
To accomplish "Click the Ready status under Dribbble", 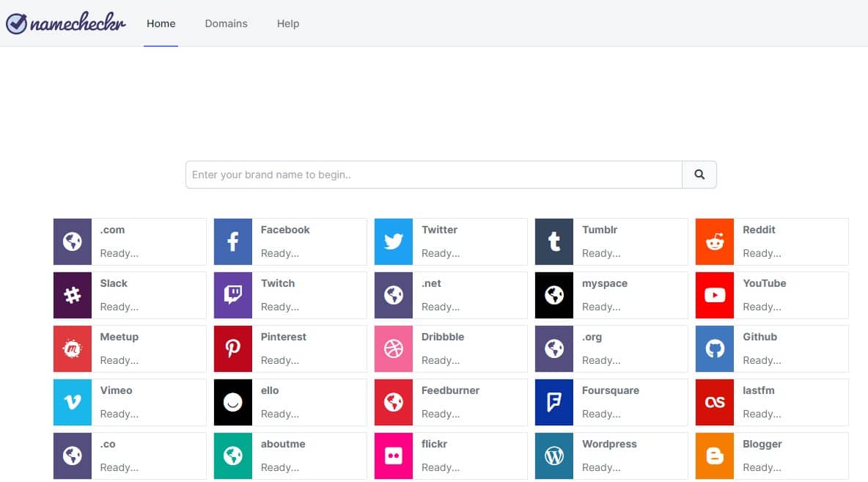I will (x=441, y=361).
